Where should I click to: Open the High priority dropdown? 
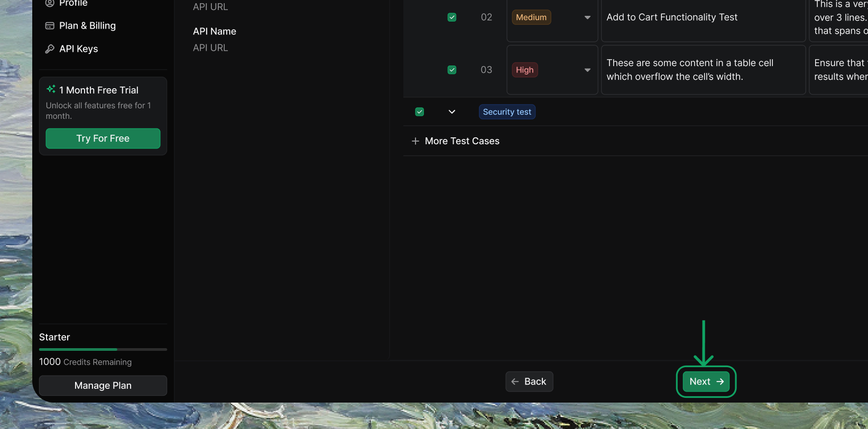(x=587, y=70)
